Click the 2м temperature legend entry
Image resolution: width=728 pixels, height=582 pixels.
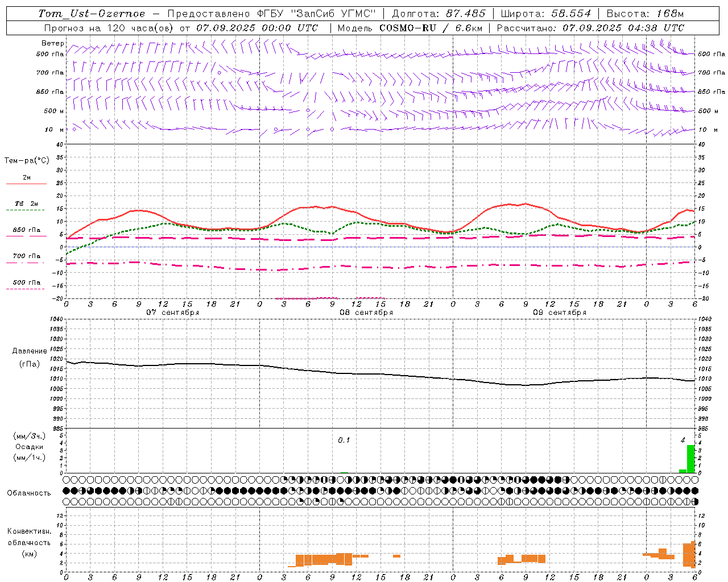click(27, 177)
